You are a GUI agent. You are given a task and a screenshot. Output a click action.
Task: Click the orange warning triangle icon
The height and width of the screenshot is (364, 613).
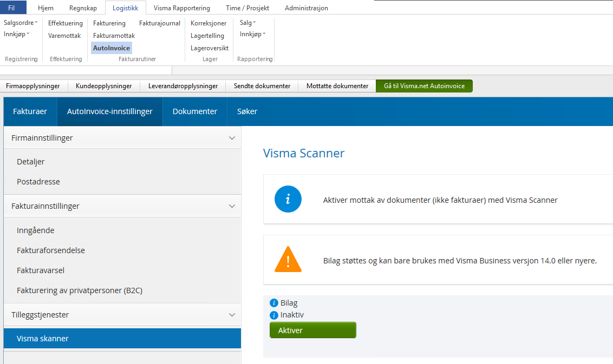[x=288, y=259]
